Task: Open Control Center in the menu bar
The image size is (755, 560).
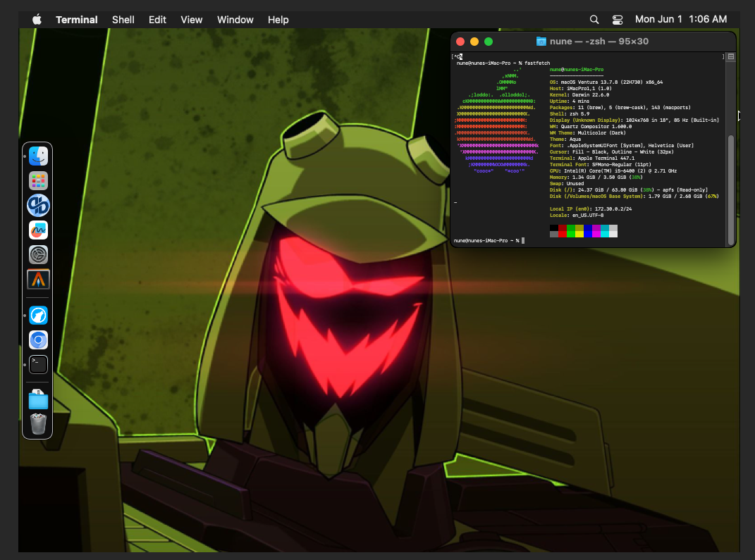Action: click(618, 20)
